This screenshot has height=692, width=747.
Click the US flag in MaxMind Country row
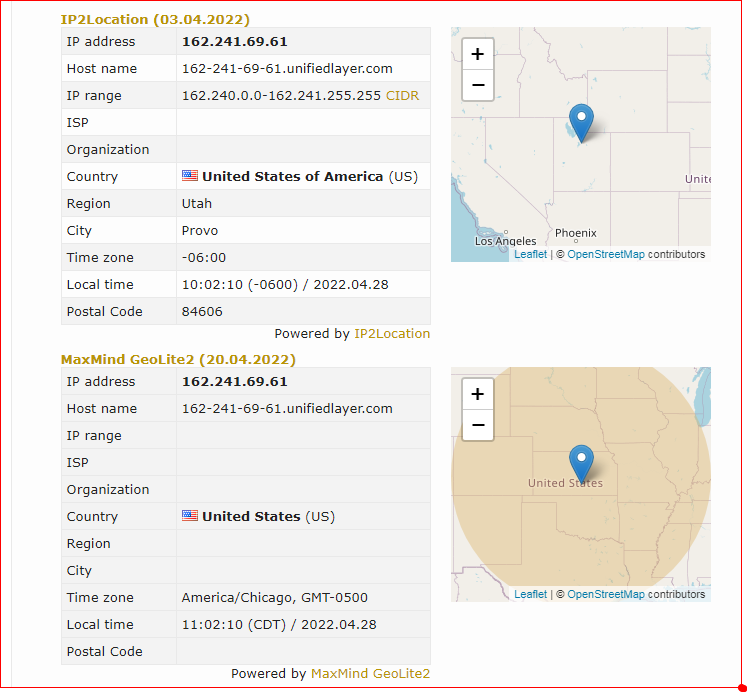pyautogui.click(x=190, y=516)
